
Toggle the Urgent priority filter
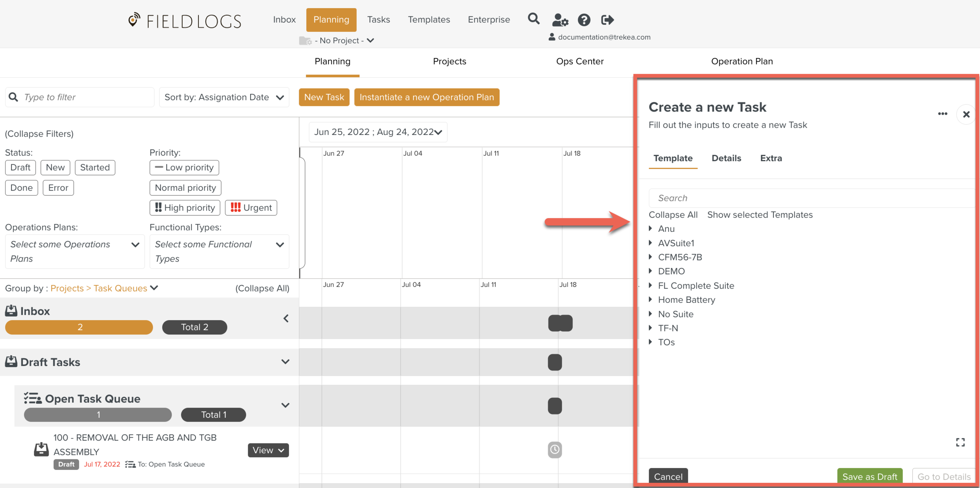251,208
